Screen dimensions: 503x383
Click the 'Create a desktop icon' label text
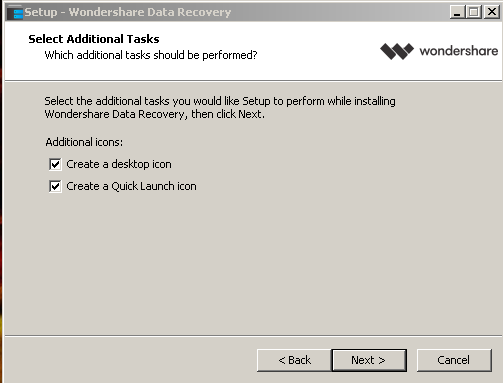(119, 164)
